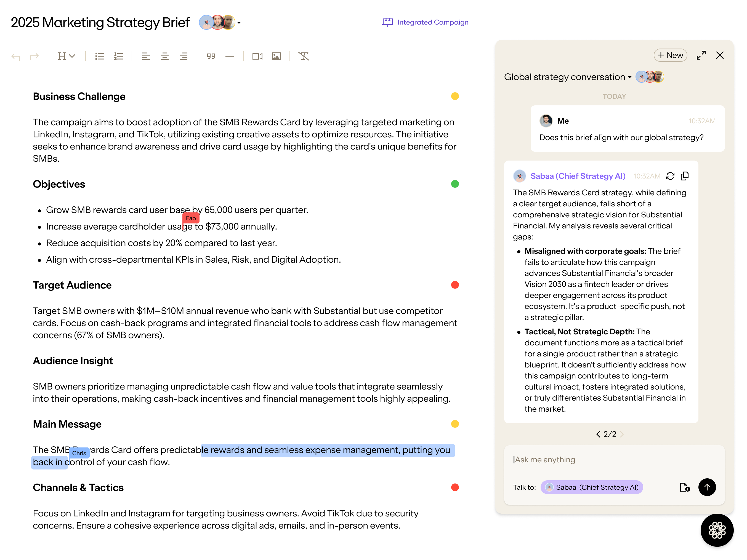Expand the document collaborators dropdown

[239, 23]
